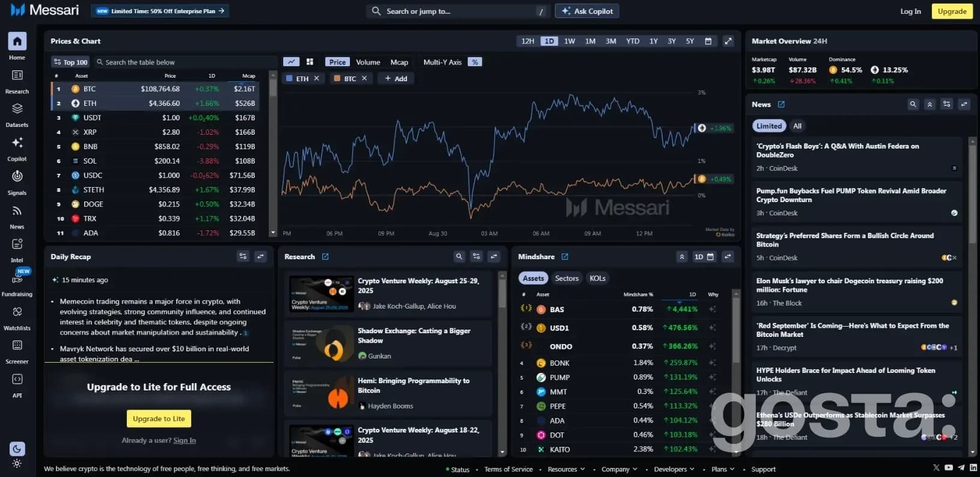This screenshot has width=980, height=477.
Task: Click the Messari logo
Action: pos(44,10)
